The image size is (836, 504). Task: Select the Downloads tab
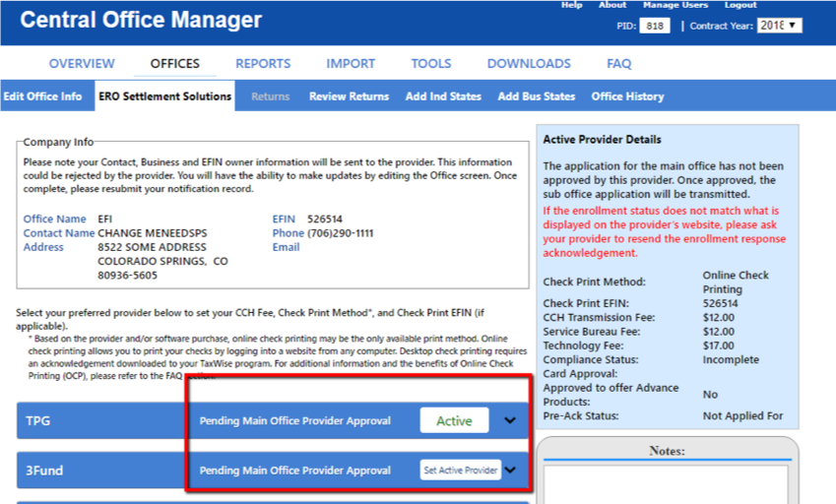(x=529, y=64)
